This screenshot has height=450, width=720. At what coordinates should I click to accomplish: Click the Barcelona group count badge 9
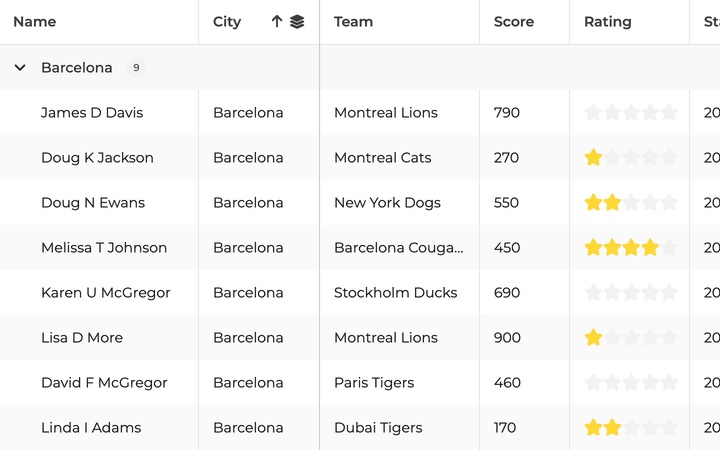[x=136, y=68]
